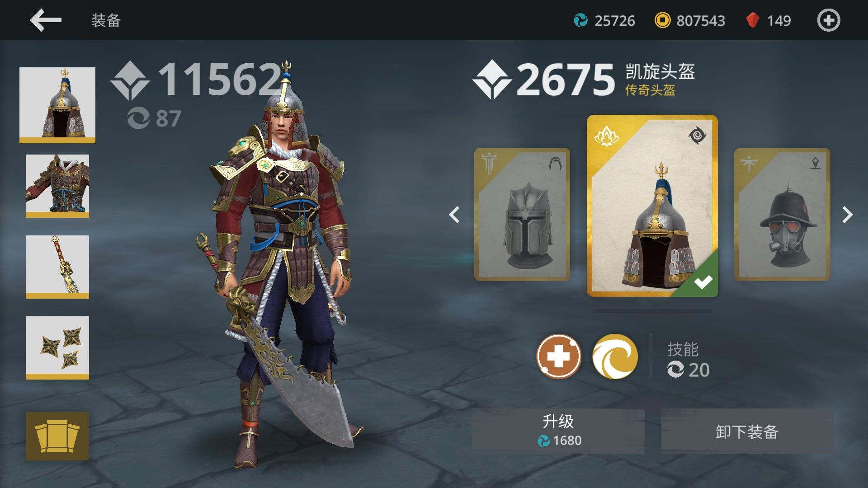Switch to the weapon equipment slot

pos(57,267)
